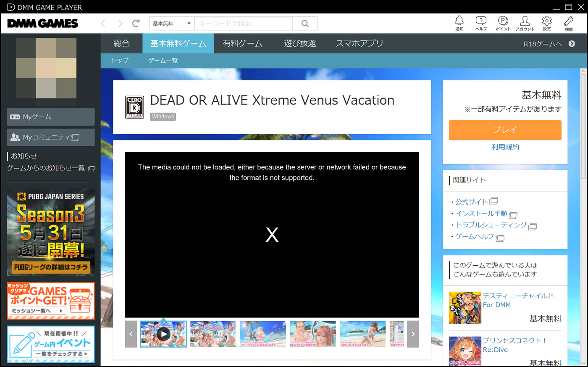Click the GAMES ポイントGET mission banner
The image size is (588, 367).
click(51, 301)
